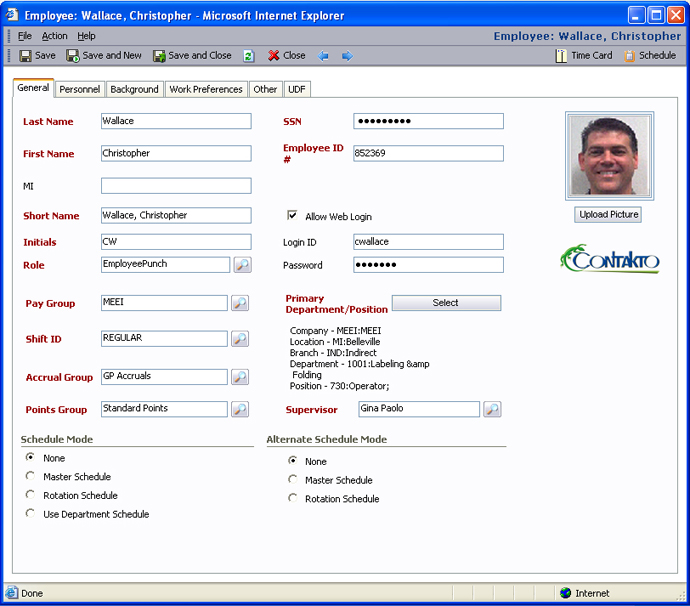Select Master Schedule under Schedule Mode
The image size is (690, 606).
[x=30, y=477]
